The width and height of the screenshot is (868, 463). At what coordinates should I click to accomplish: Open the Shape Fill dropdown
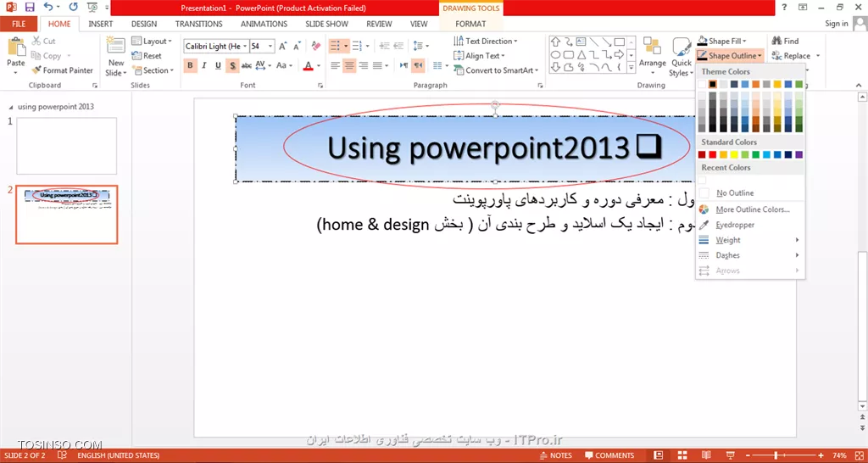pos(722,41)
